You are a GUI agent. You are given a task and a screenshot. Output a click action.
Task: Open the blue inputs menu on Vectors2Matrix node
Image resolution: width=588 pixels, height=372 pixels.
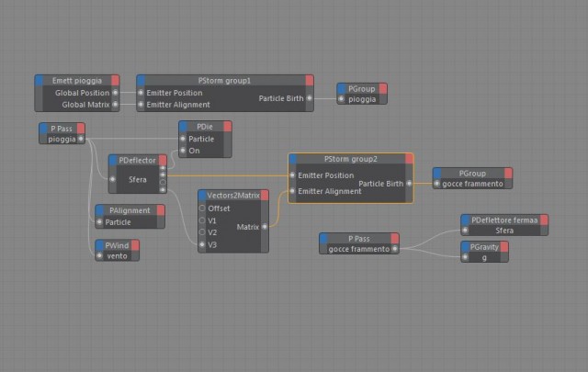click(202, 196)
